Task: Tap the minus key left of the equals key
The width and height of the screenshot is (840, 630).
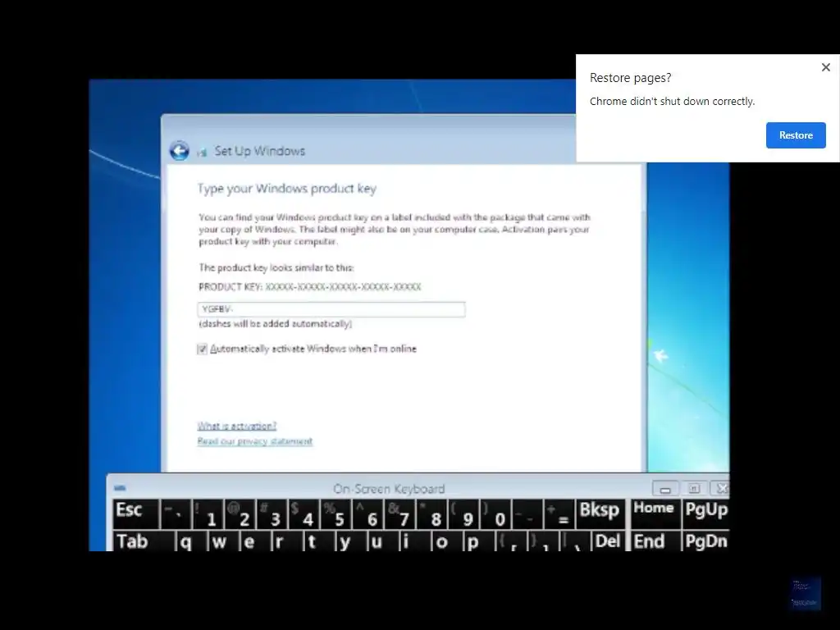Action: click(x=527, y=514)
